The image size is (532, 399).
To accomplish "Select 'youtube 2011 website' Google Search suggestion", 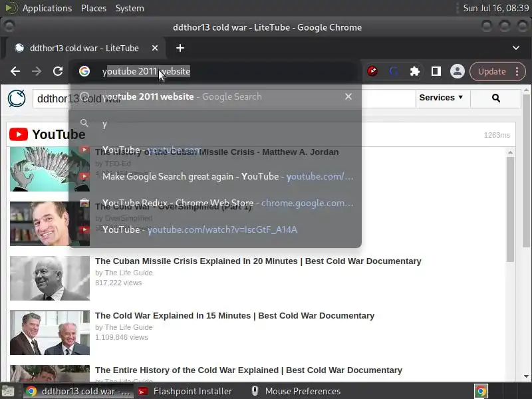I will pos(215,96).
